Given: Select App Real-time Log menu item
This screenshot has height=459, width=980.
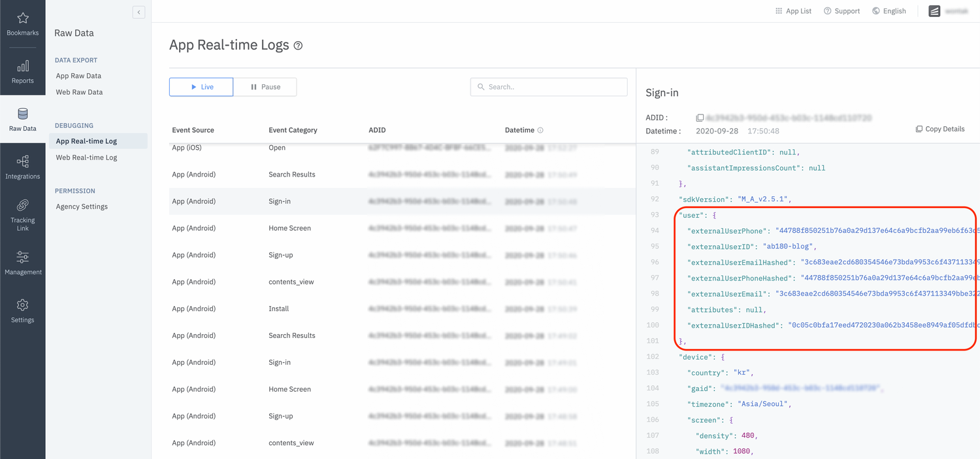Looking at the screenshot, I should (98, 141).
